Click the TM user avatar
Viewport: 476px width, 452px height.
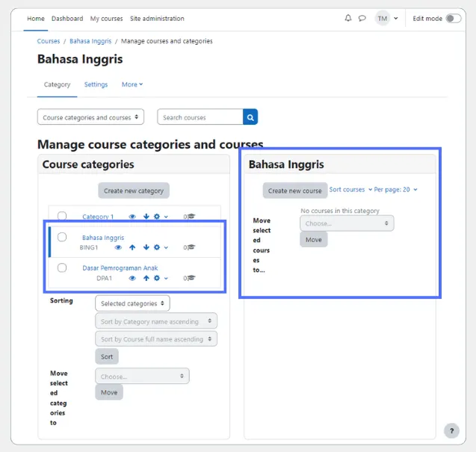pyautogui.click(x=382, y=19)
